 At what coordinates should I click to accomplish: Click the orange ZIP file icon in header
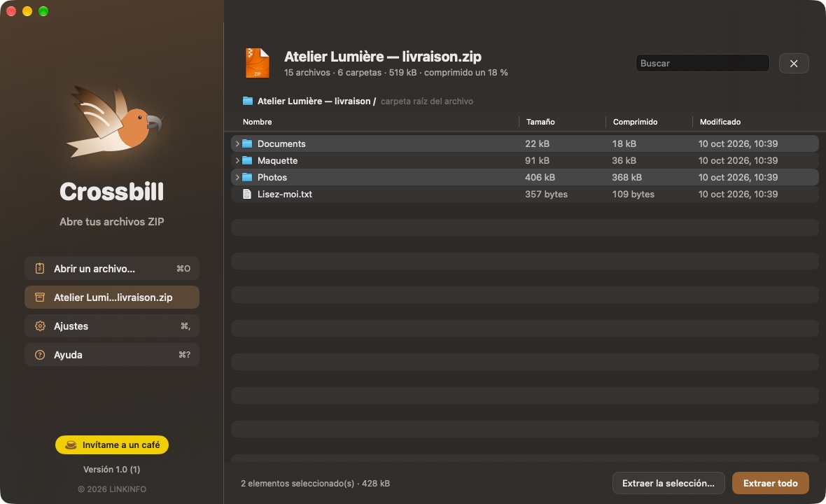[258, 63]
